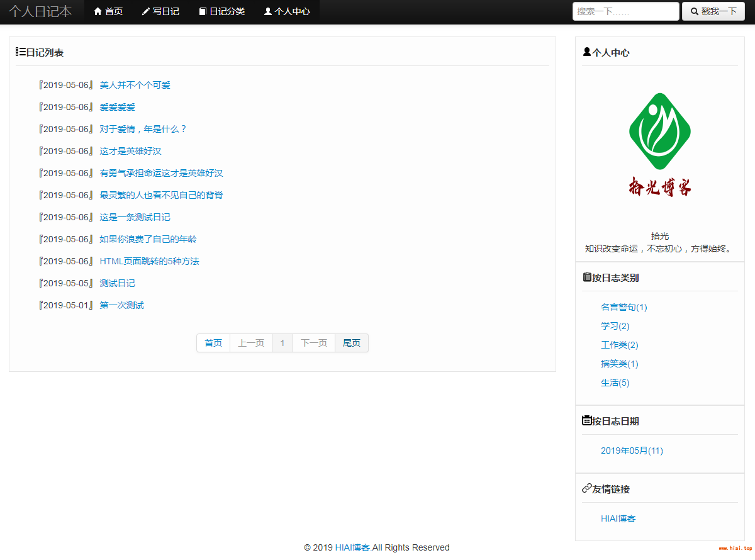Open diary 爱爱爱爱
Screen dimensions: 755x560
(x=117, y=107)
